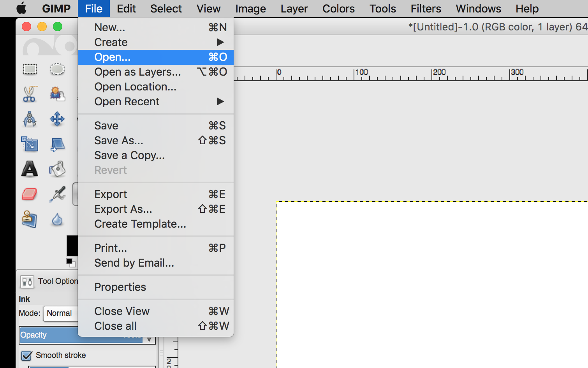588x368 pixels.
Task: Select Send by Email...
Action: [156, 263]
